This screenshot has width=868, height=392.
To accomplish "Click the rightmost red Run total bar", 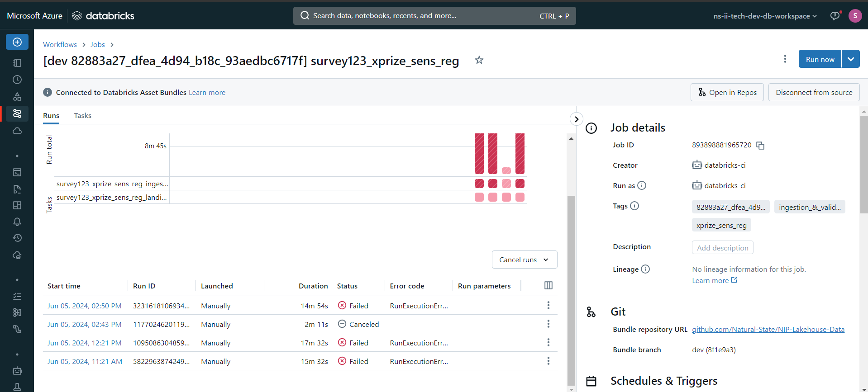I will pyautogui.click(x=520, y=154).
